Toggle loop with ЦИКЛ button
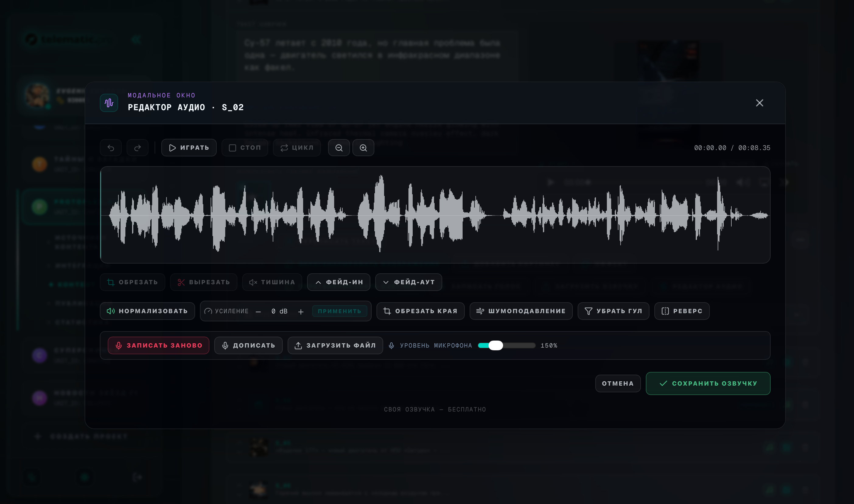 click(297, 148)
